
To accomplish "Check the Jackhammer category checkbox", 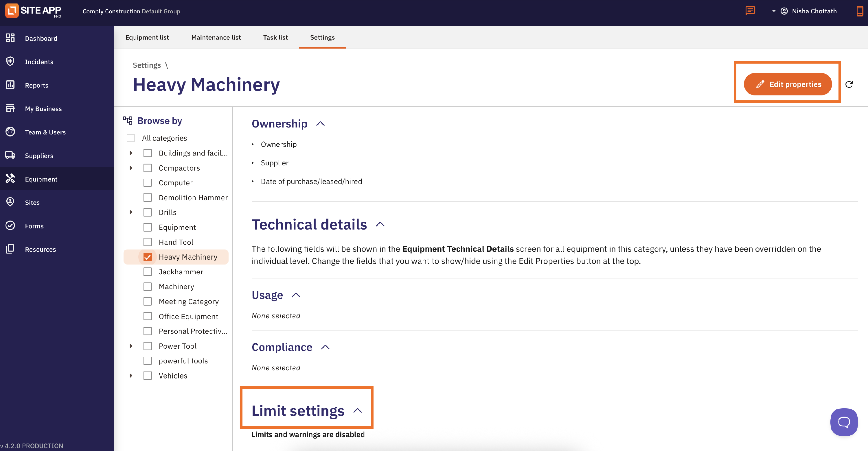I will [x=148, y=271].
